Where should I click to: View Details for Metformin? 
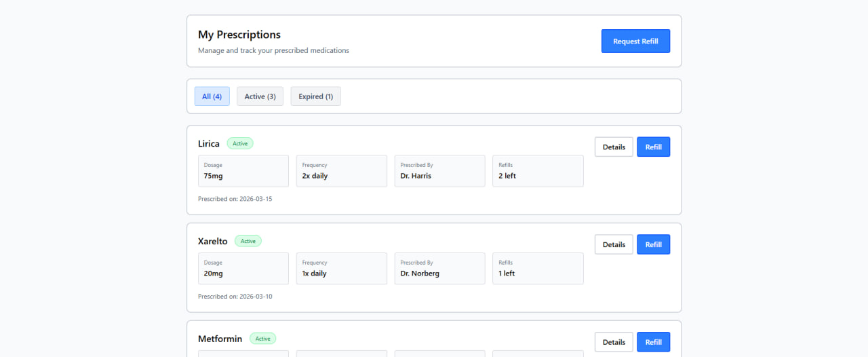click(614, 342)
